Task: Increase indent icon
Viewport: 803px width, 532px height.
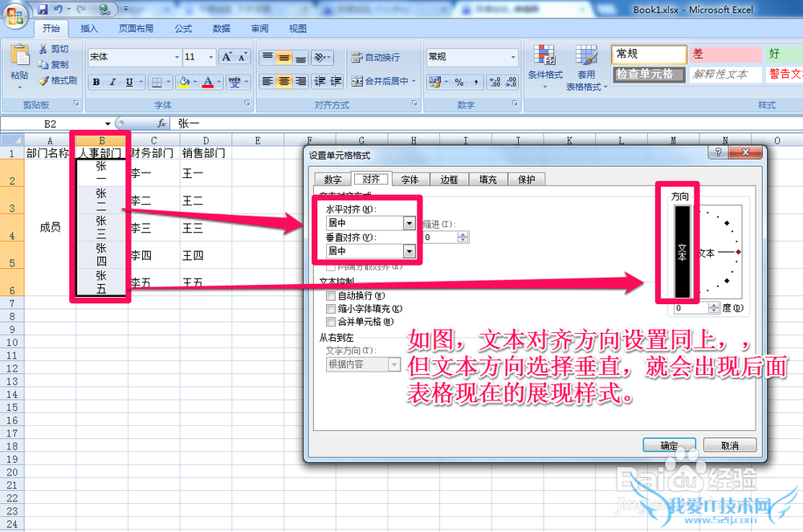Action: [x=336, y=81]
